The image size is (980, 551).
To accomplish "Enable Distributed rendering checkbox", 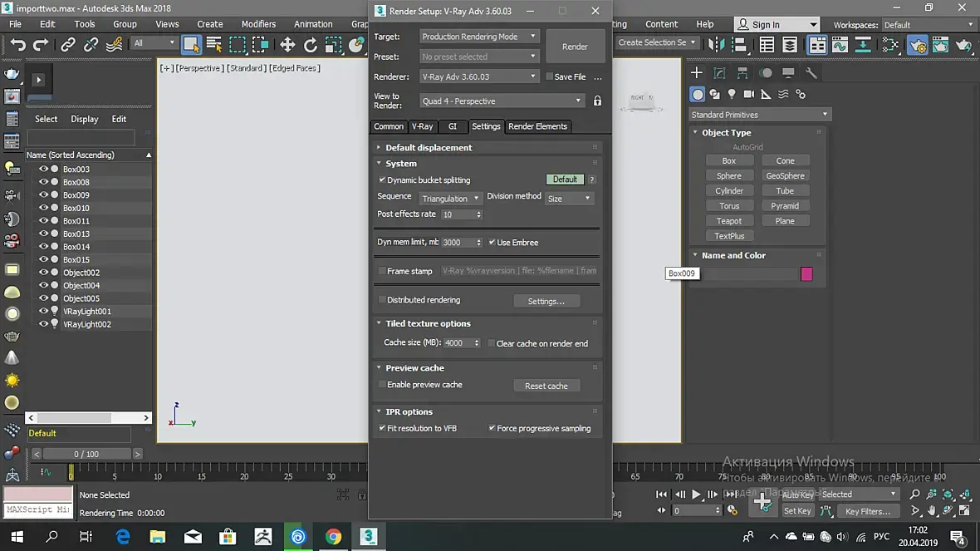I will (382, 300).
